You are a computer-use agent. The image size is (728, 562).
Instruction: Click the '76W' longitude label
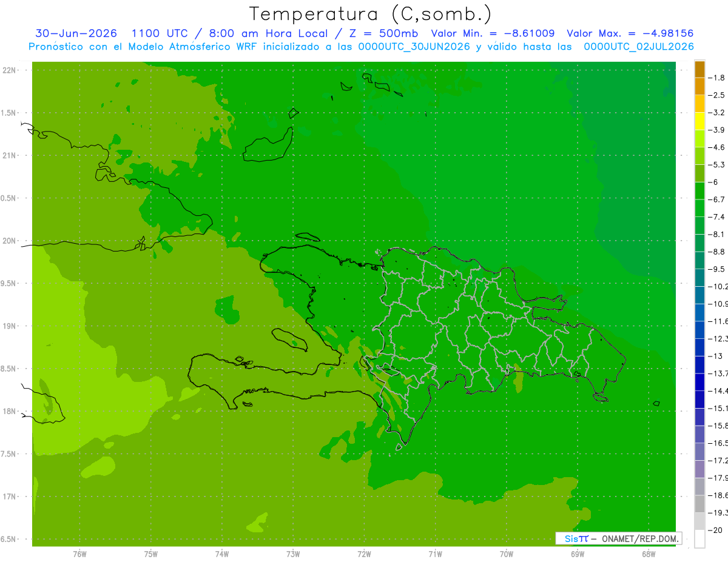coord(80,554)
